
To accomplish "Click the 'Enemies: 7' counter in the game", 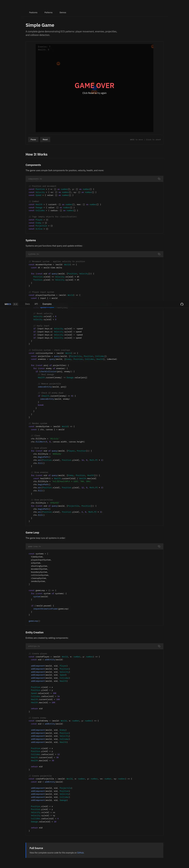I will click(44, 47).
